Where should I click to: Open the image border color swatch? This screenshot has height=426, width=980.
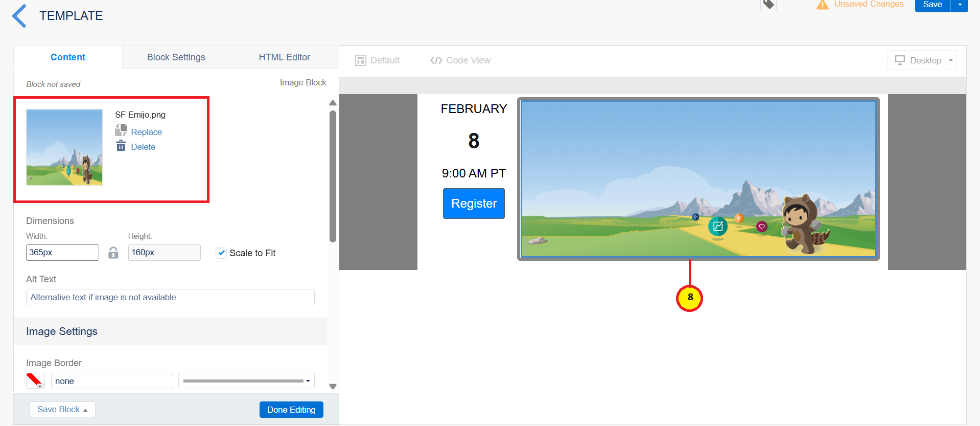[x=35, y=380]
